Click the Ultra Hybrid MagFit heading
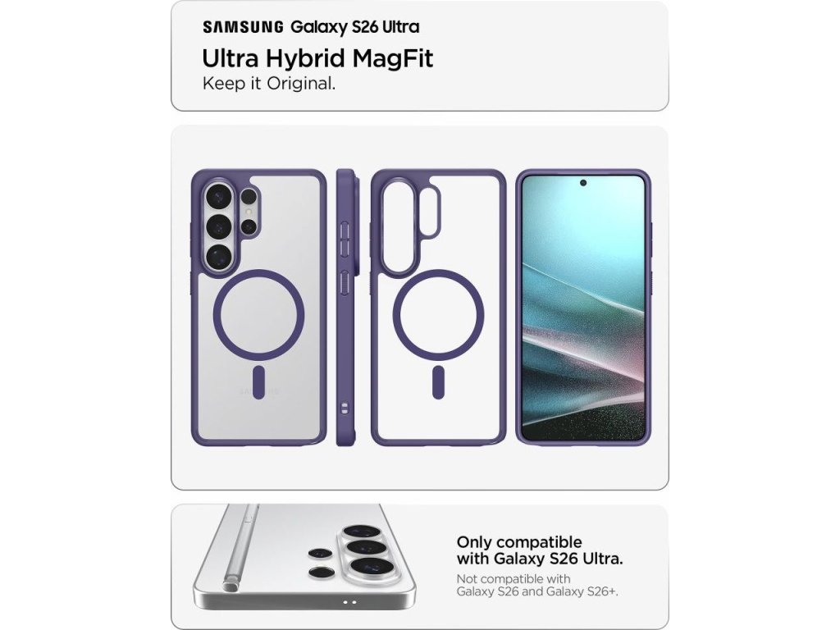840x630 pixels. tap(317, 58)
